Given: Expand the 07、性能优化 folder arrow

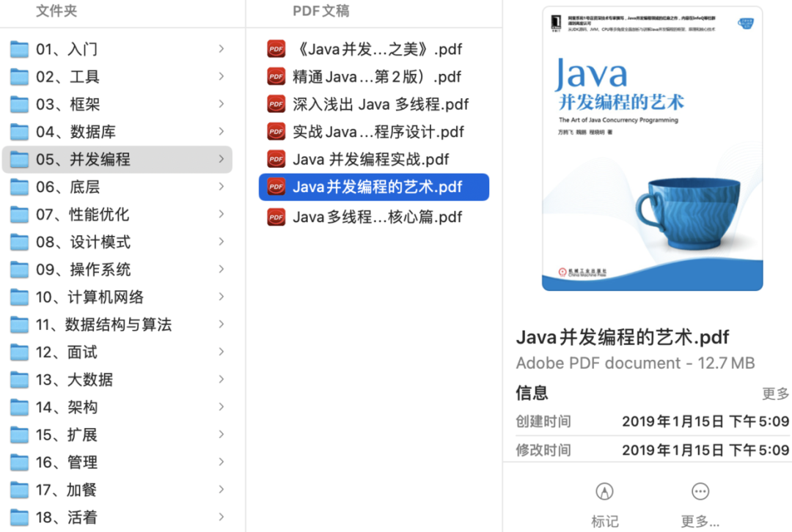Looking at the screenshot, I should (x=221, y=214).
